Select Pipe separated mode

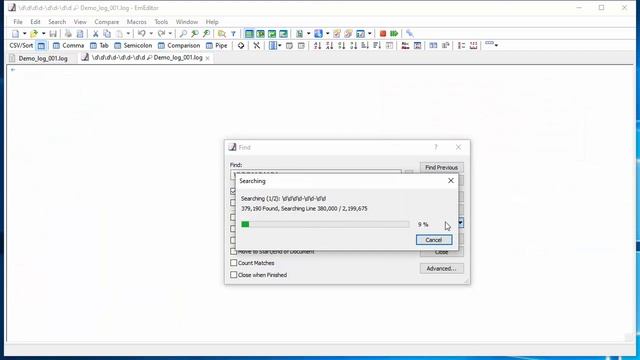coord(216,45)
